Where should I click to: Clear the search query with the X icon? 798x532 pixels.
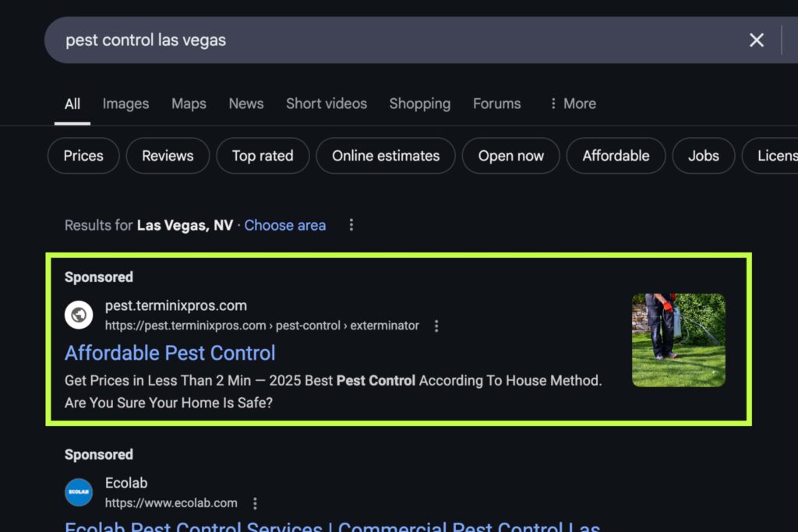[755, 40]
